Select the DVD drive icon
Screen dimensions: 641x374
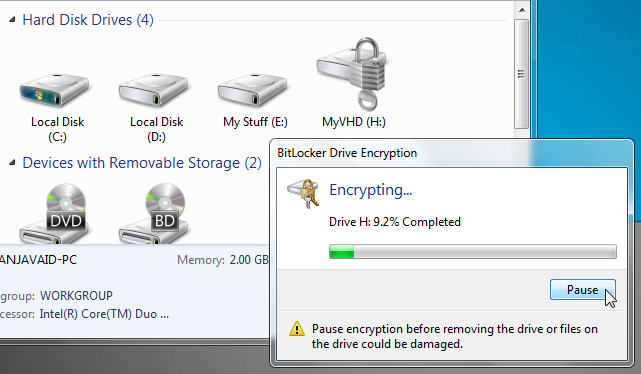coord(54,213)
